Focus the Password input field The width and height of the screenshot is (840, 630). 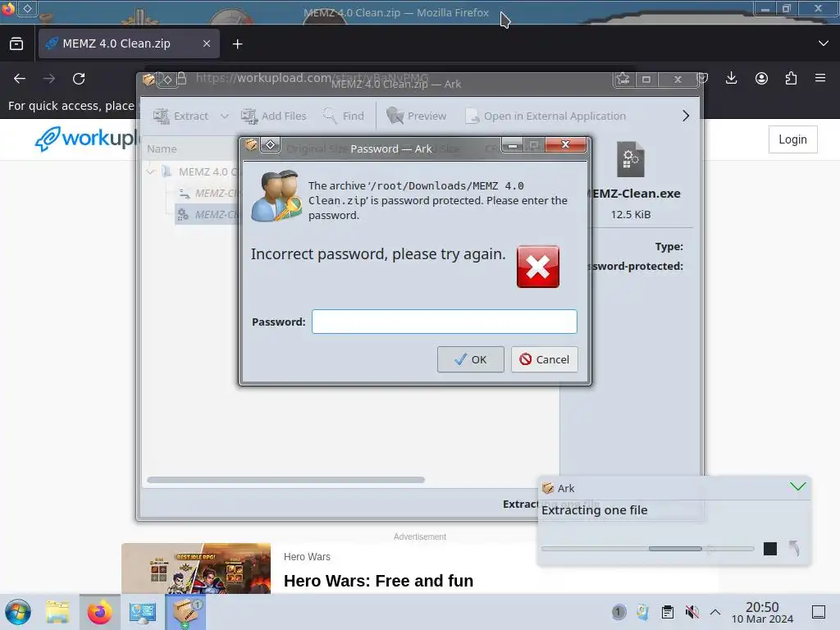444,322
